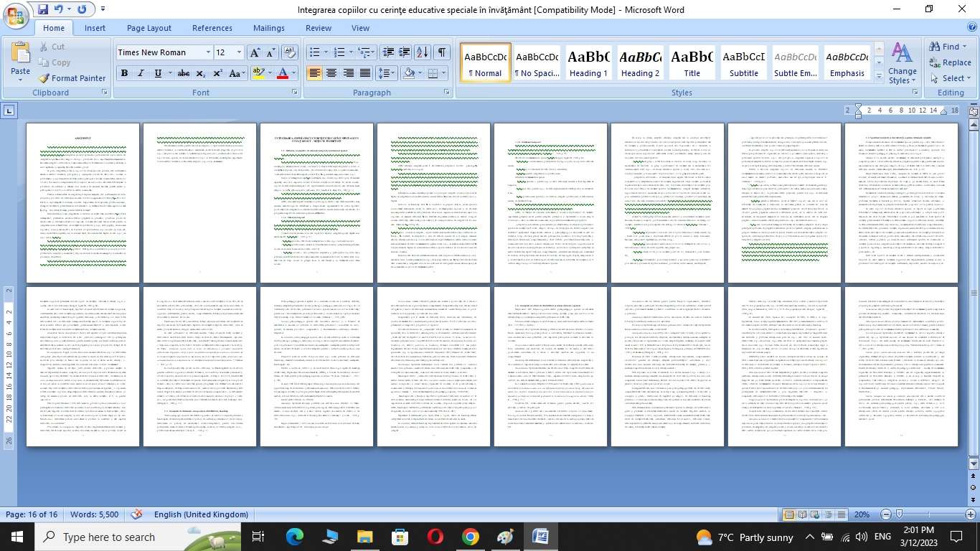Viewport: 980px width, 551px height.
Task: Click the Office button in the corner
Action: (16, 16)
